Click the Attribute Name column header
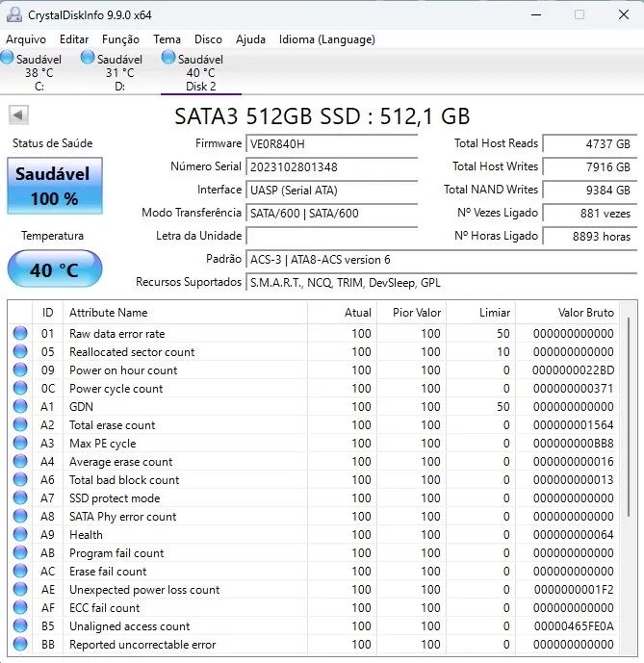 click(x=185, y=313)
